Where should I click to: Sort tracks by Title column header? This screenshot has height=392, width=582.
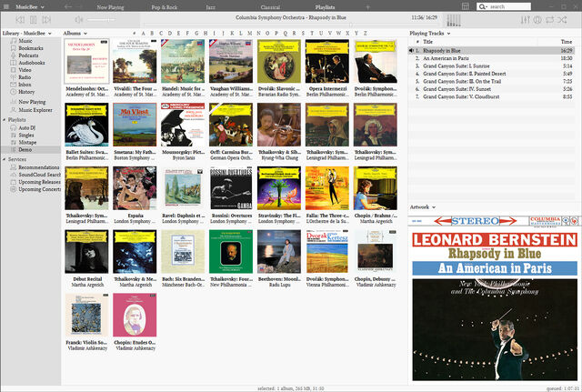click(427, 42)
